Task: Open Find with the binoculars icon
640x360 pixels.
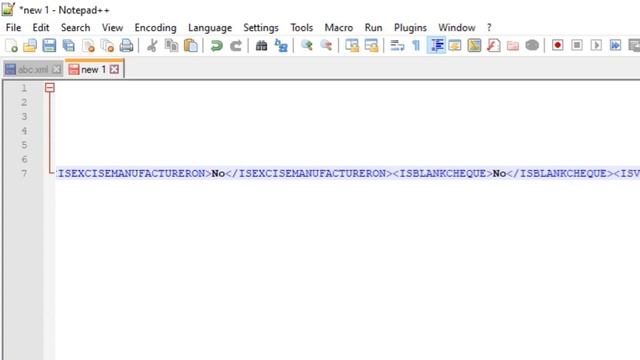Action: [261, 45]
